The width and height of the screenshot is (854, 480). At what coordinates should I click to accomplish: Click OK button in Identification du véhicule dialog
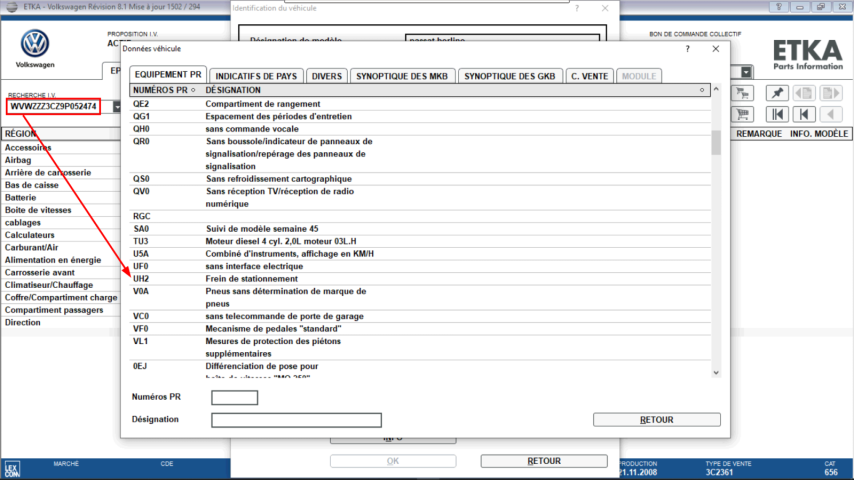(393, 461)
